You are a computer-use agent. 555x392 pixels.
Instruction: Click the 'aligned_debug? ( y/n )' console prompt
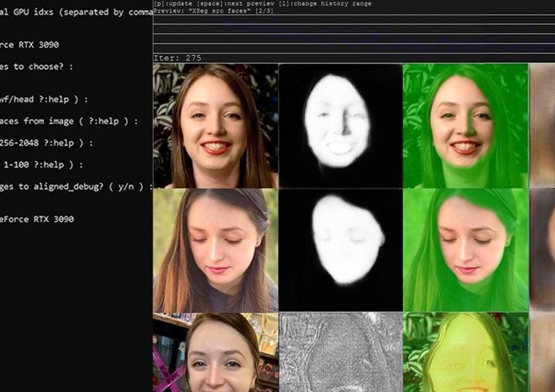76,186
